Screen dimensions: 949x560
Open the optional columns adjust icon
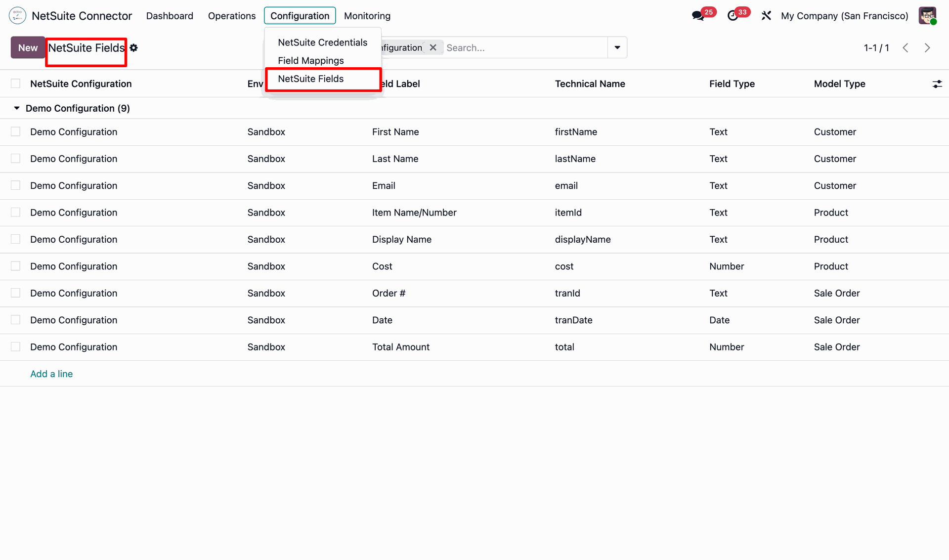pyautogui.click(x=937, y=84)
